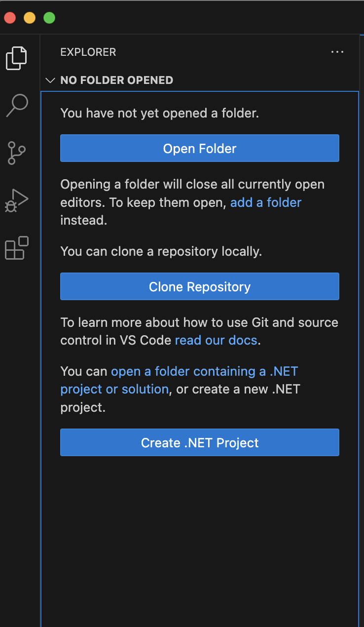Collapse the No Folder Opened chevron

point(50,80)
